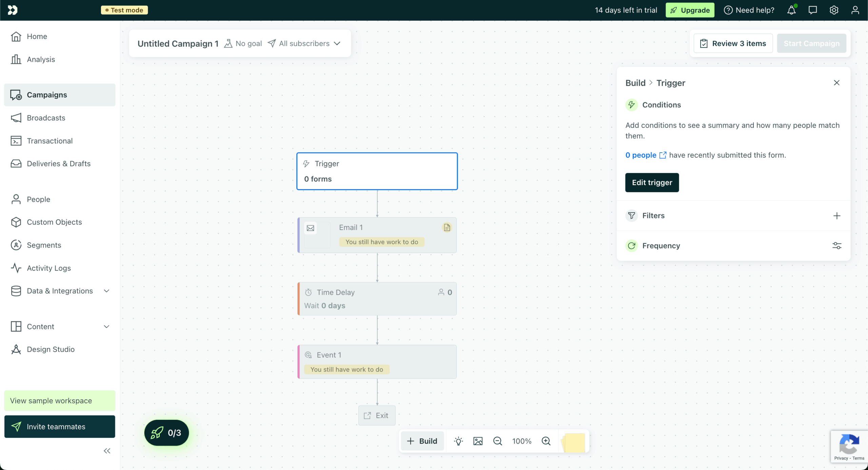This screenshot has height=470, width=868.
Task: Open the Activity Logs section
Action: [48, 268]
